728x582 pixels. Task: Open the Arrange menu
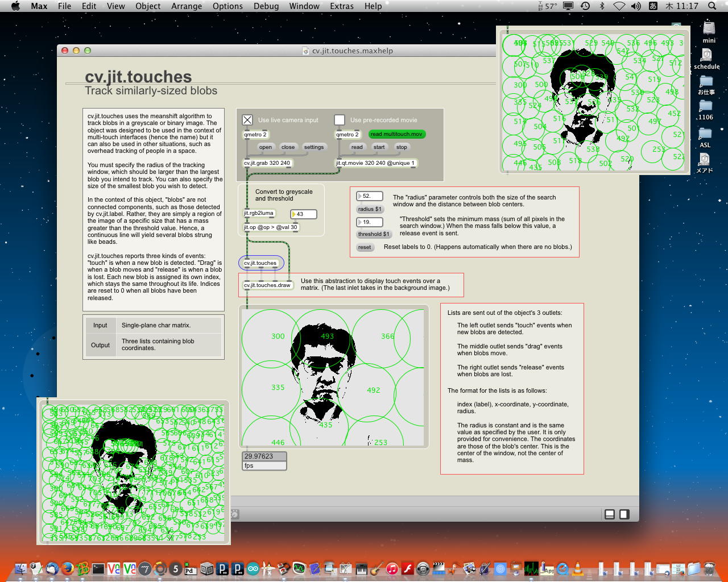pos(187,6)
